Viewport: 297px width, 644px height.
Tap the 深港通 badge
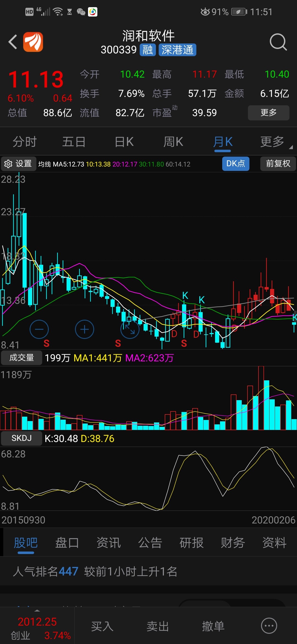coord(177,50)
